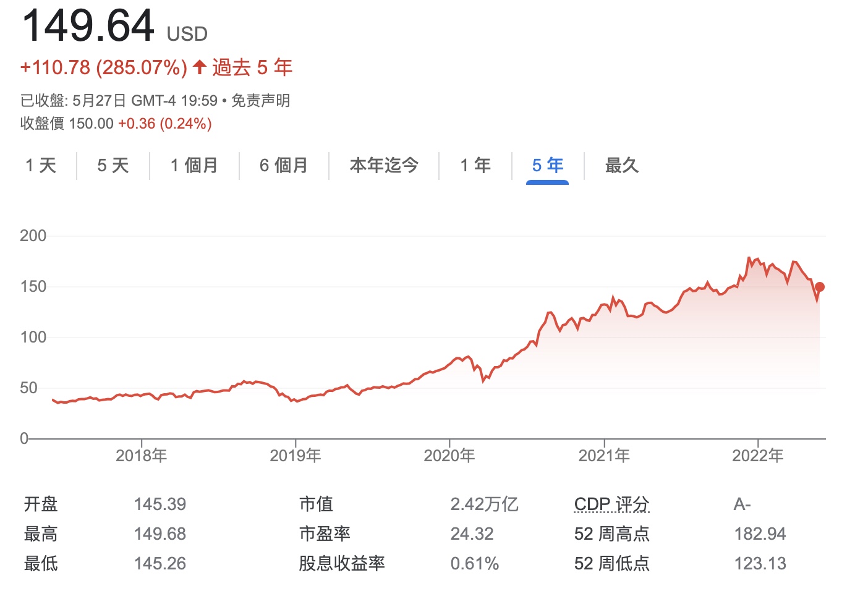The width and height of the screenshot is (868, 596).
Task: Click the 开盘 value 145.39
Action: (x=160, y=504)
